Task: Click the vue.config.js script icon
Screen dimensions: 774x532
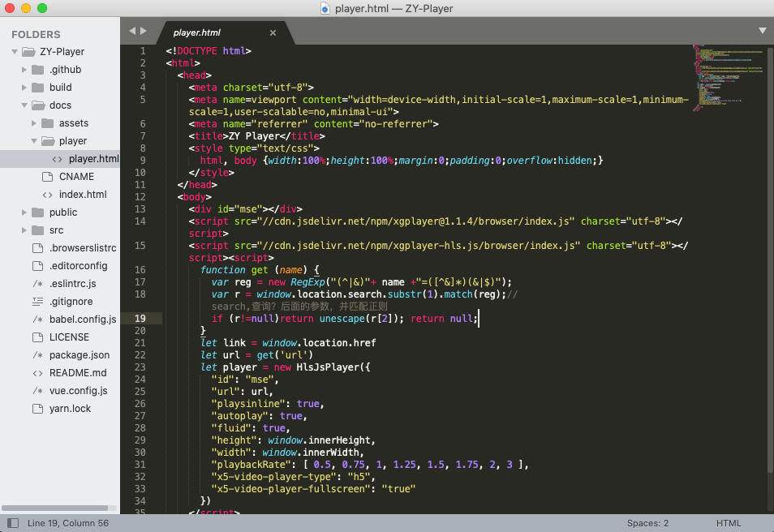Action: [37, 391]
